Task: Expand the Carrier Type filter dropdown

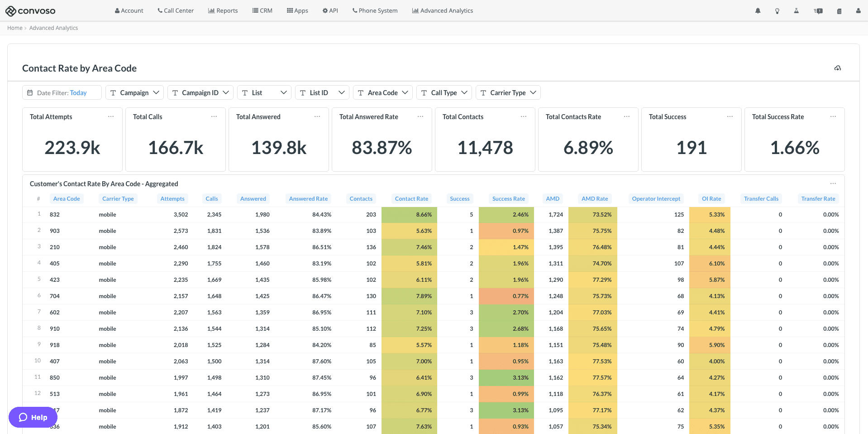Action: coord(508,92)
